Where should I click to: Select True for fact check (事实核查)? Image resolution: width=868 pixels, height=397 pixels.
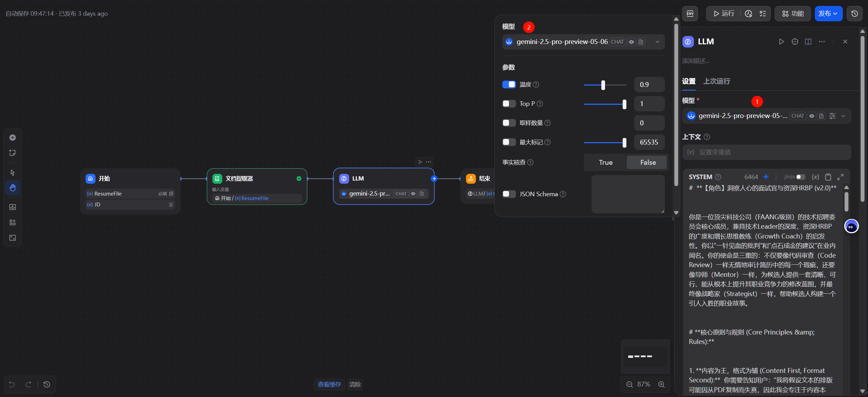click(605, 162)
